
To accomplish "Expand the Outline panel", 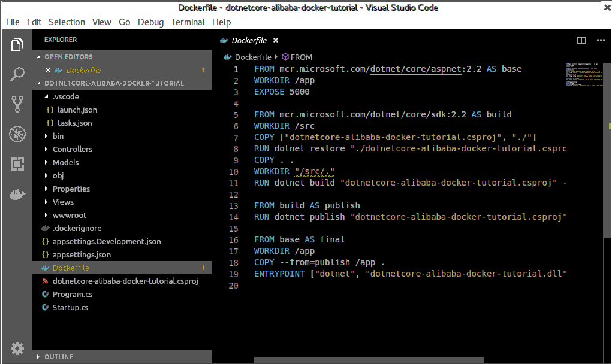I will click(38, 357).
